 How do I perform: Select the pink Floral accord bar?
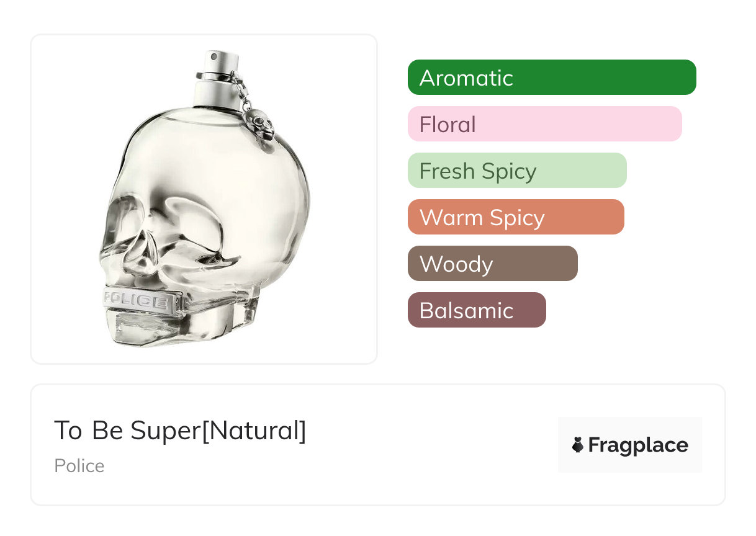pos(544,124)
